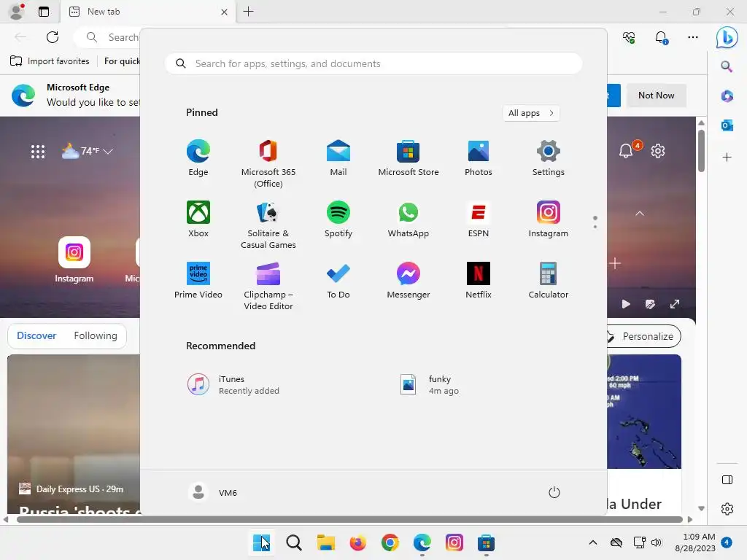Image resolution: width=747 pixels, height=560 pixels.
Task: Launch Prime Video app
Action: (x=198, y=281)
